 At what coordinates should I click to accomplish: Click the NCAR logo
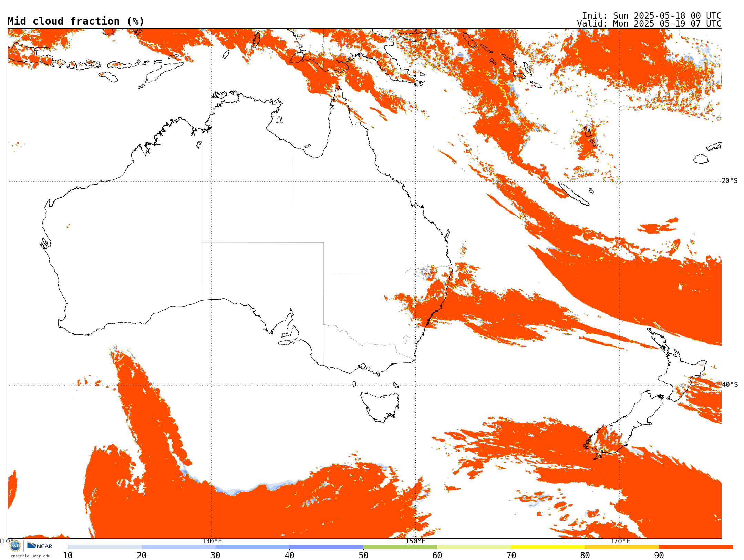(x=40, y=546)
